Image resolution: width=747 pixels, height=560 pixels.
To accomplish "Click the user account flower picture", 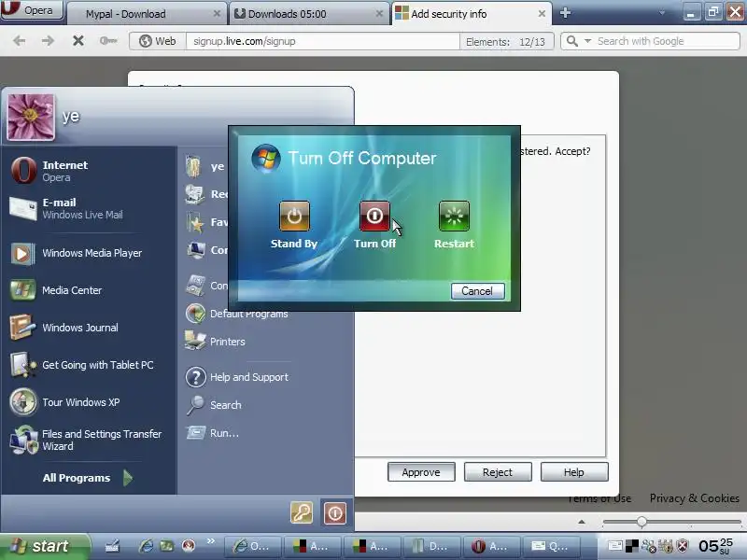I will [31, 117].
